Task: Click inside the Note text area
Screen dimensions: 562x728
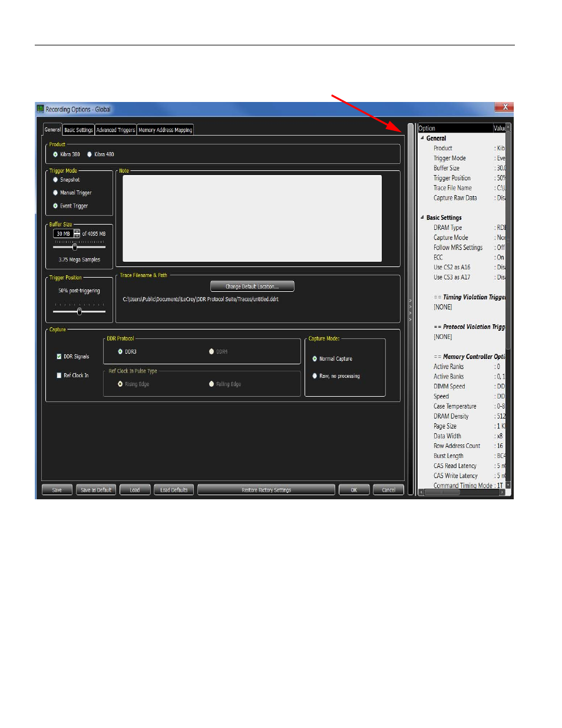Action: (x=252, y=218)
